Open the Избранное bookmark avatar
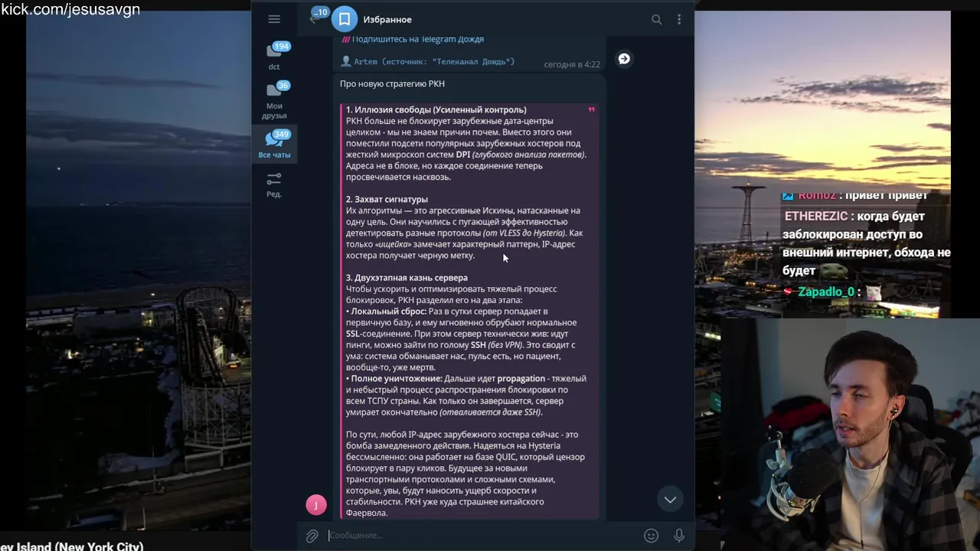The height and width of the screenshot is (551, 980). pyautogui.click(x=345, y=19)
